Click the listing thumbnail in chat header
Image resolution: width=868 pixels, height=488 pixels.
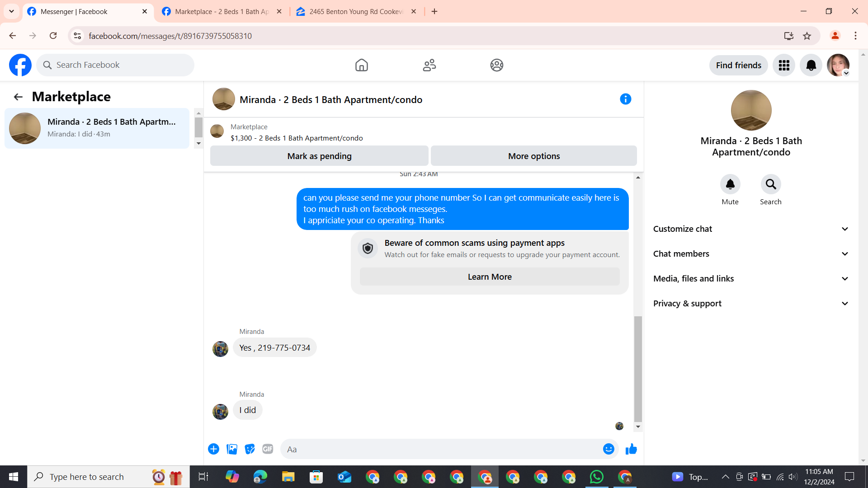(x=223, y=99)
